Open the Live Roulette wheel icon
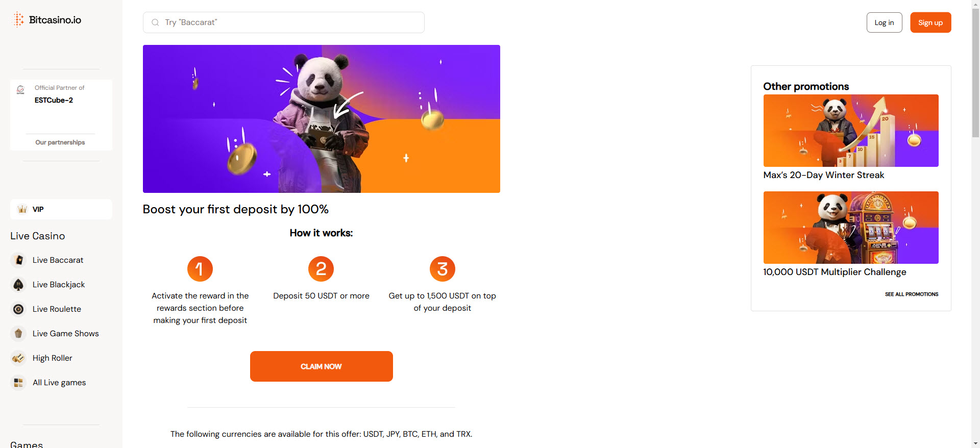 [18, 309]
